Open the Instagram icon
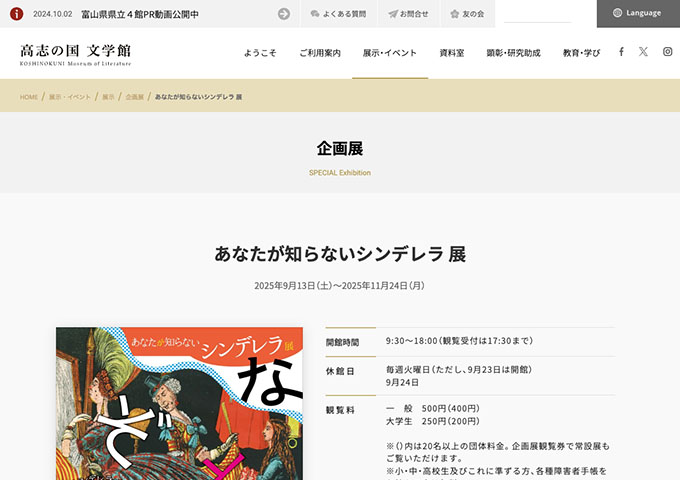The width and height of the screenshot is (680, 480). pyautogui.click(x=668, y=52)
